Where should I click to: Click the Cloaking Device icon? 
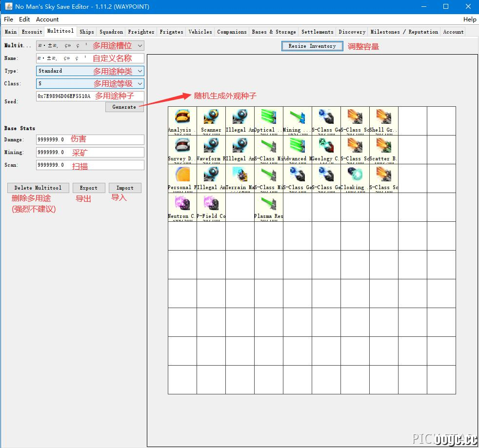(355, 178)
